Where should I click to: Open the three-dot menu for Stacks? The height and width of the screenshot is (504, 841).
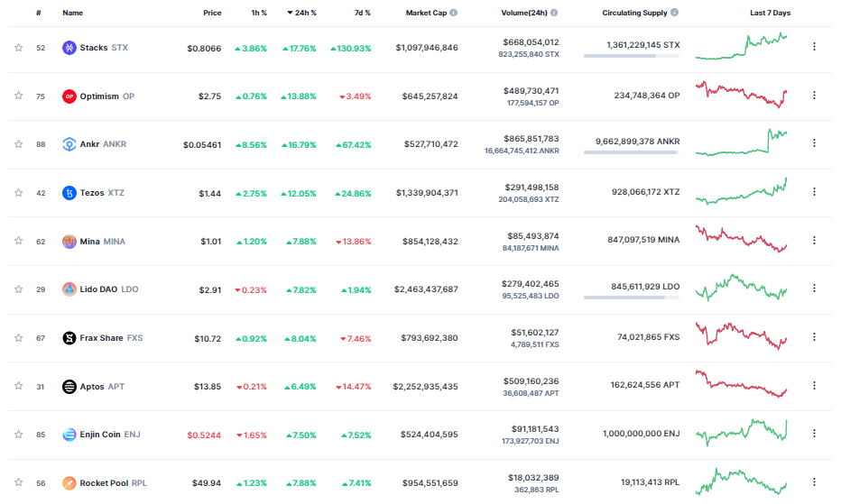[814, 46]
